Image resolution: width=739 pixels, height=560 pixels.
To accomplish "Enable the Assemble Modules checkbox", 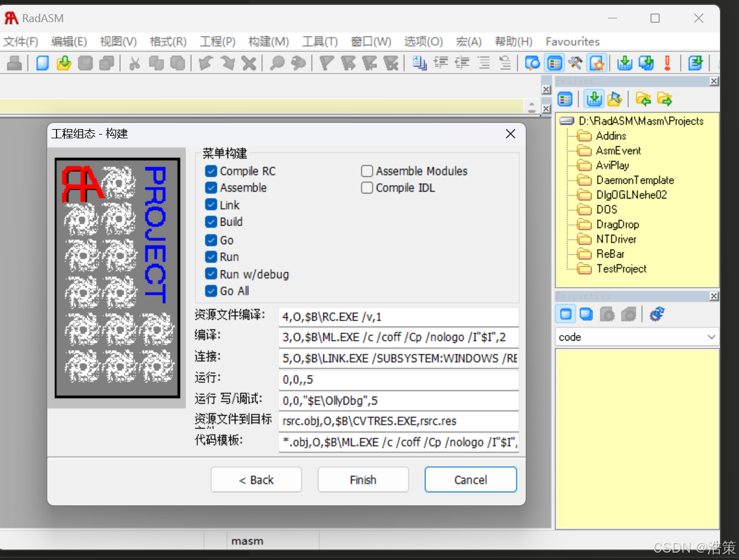I will pyautogui.click(x=367, y=171).
